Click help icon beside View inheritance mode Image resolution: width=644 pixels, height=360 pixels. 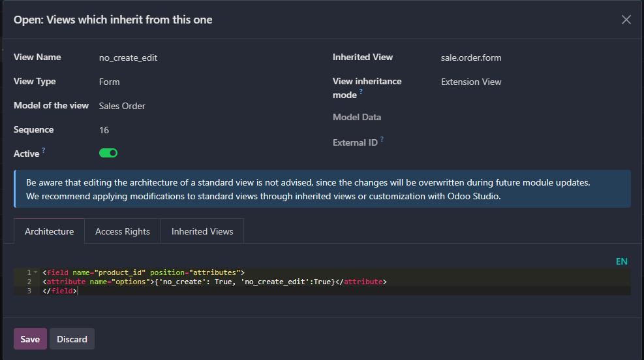(x=361, y=92)
